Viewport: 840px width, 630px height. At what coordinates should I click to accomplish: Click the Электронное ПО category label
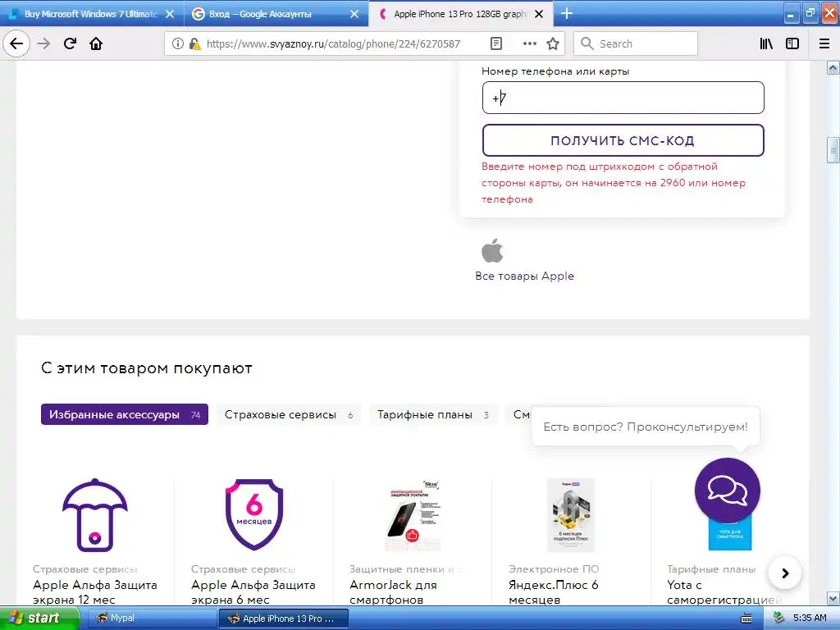point(554,569)
